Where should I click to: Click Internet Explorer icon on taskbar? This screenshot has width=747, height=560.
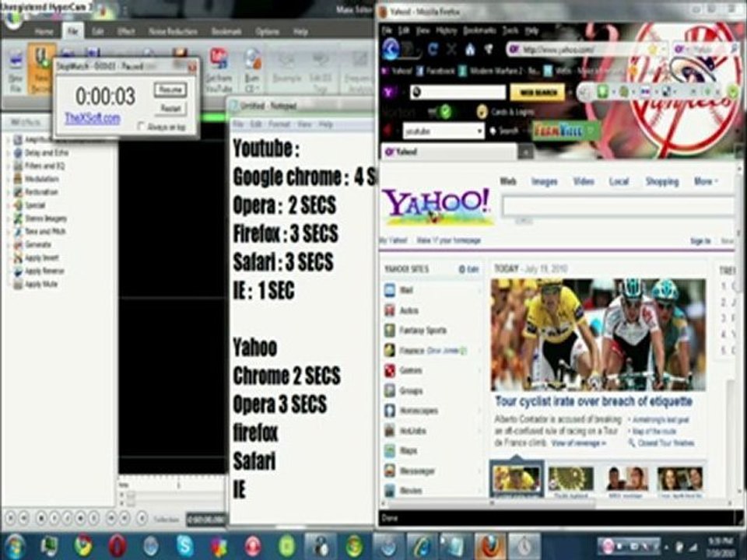click(x=422, y=545)
